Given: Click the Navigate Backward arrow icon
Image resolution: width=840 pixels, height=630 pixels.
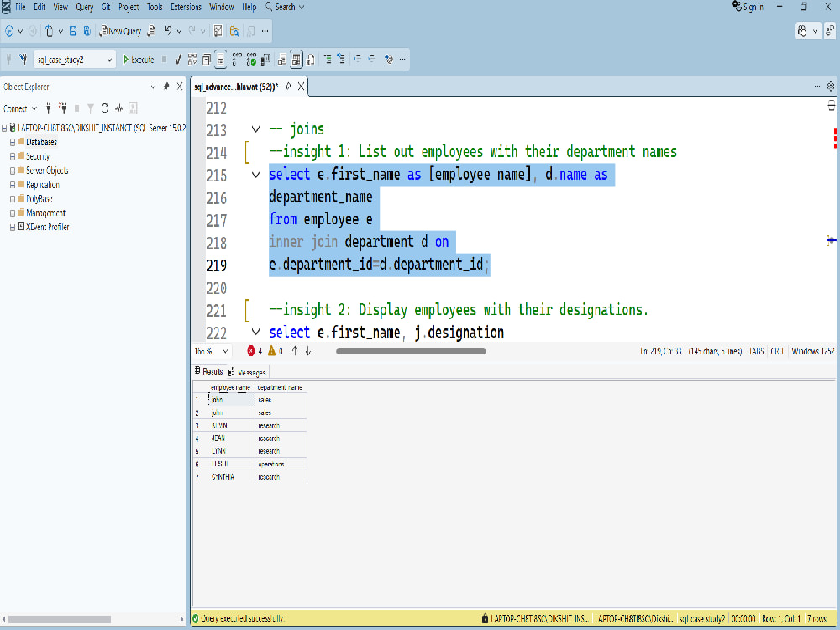Looking at the screenshot, I should [9, 31].
